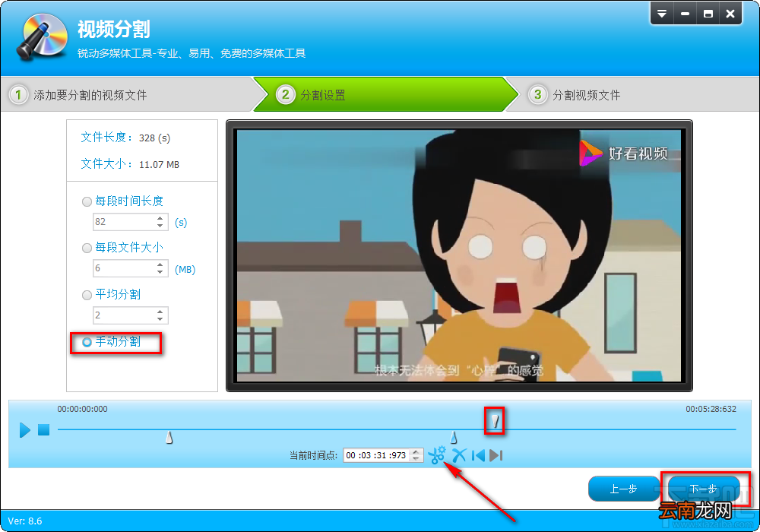Viewport: 760px width, 532px height.
Task: Click the 当前时间点 label
Action: coord(314,455)
